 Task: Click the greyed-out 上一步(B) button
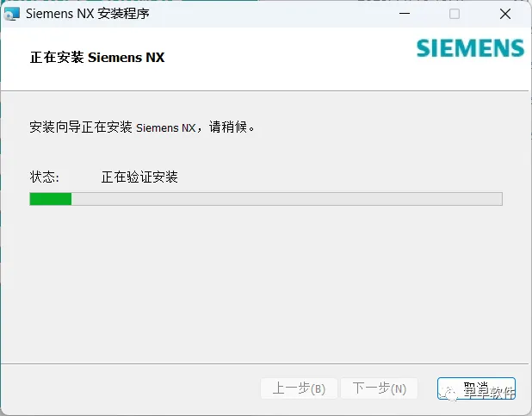click(299, 388)
